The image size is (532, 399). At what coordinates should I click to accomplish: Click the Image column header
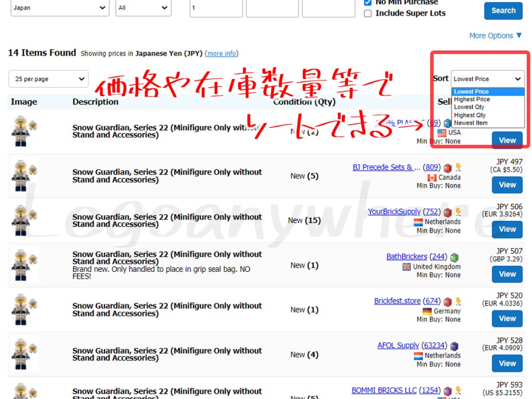(x=24, y=102)
